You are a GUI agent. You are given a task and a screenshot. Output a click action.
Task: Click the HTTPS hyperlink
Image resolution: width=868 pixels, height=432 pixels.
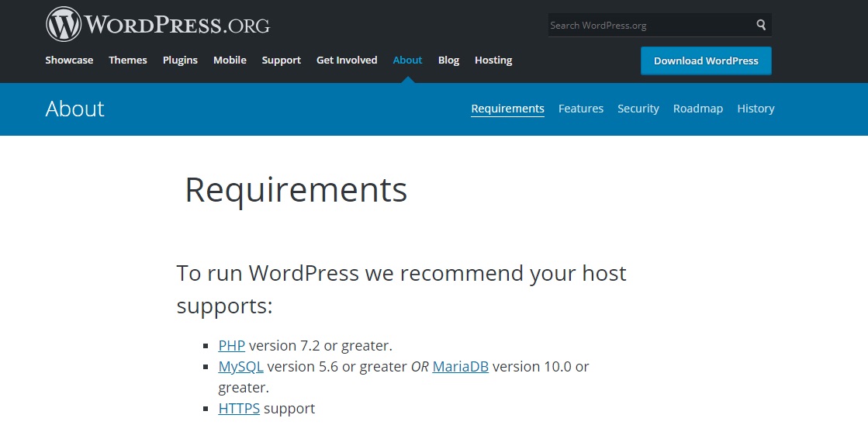[239, 408]
